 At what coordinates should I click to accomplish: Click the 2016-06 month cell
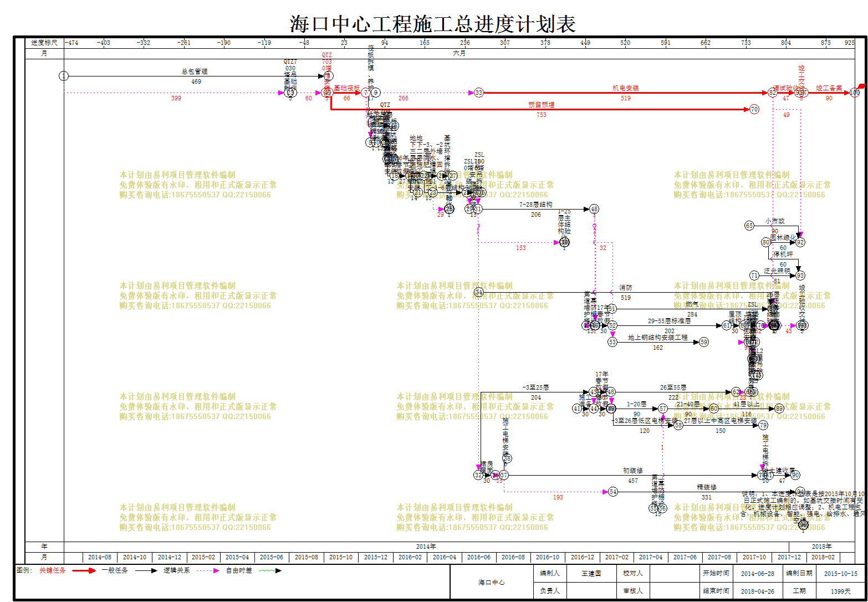479,557
